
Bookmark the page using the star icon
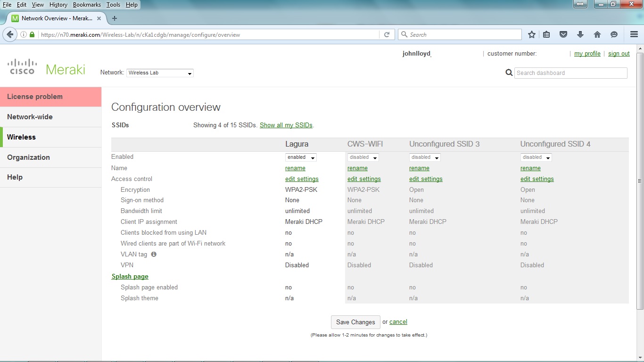[531, 34]
